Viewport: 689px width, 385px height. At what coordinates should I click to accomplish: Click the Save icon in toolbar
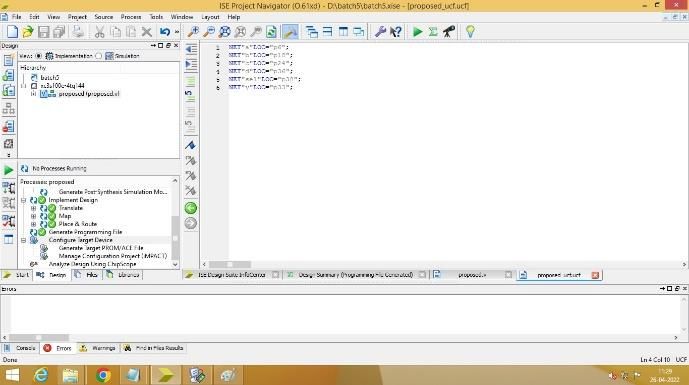[44, 32]
